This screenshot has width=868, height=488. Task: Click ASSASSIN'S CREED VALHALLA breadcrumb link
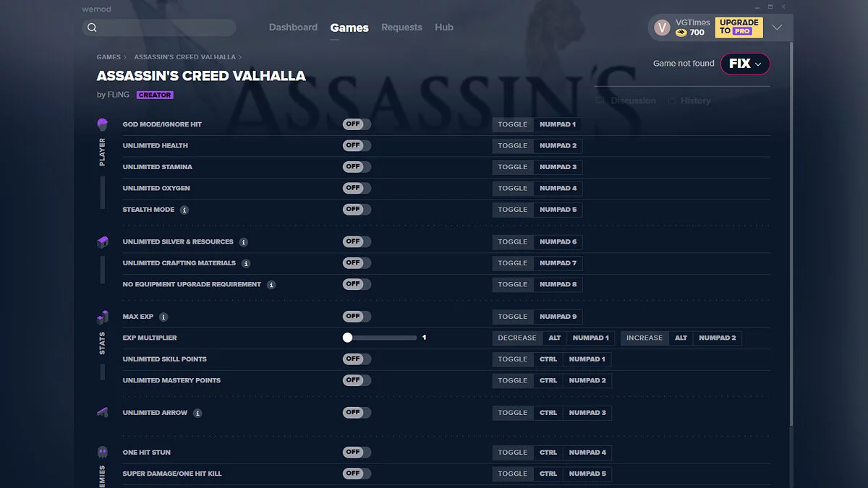point(185,57)
